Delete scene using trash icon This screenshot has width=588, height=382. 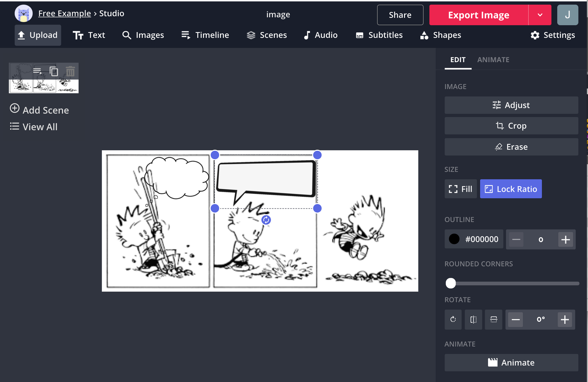point(70,71)
